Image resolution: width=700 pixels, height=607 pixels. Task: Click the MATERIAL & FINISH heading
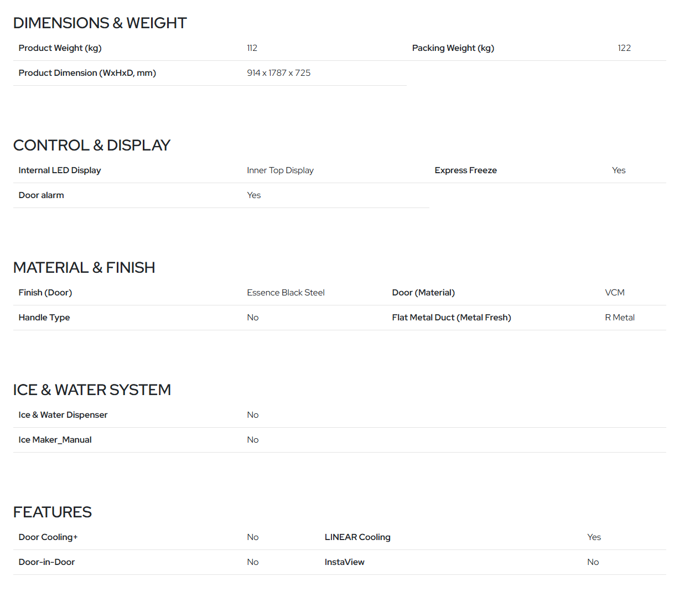pyautogui.click(x=84, y=268)
